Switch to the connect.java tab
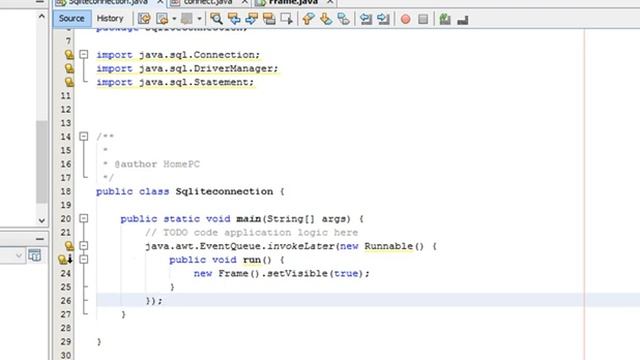 [208, 2]
